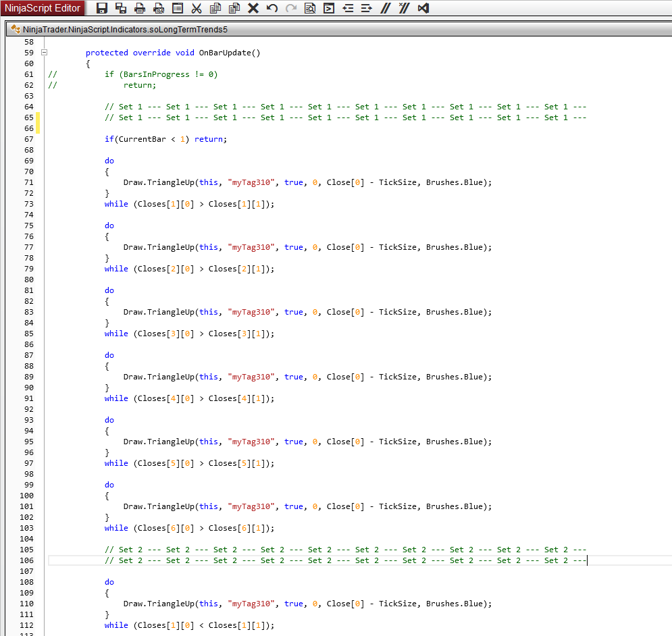Place cursor on 'while (Closes[1][0] < Closes[1][1]);'
The width and height of the screenshot is (672, 636).
[x=189, y=625]
